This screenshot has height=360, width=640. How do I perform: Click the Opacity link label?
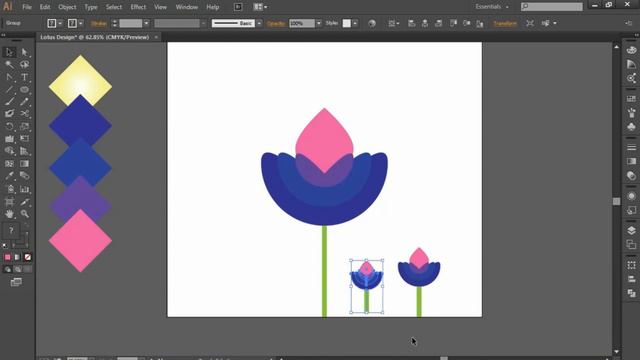point(276,24)
